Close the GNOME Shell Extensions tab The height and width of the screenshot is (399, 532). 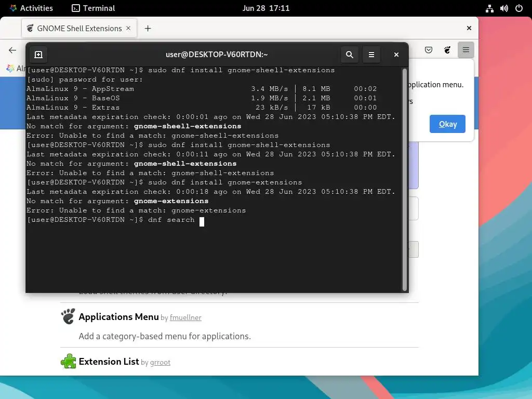128,28
